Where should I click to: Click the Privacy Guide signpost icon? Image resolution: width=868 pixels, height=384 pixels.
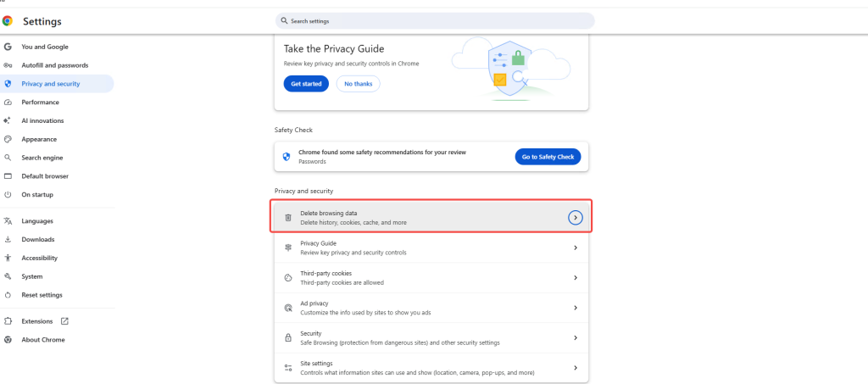click(x=288, y=248)
